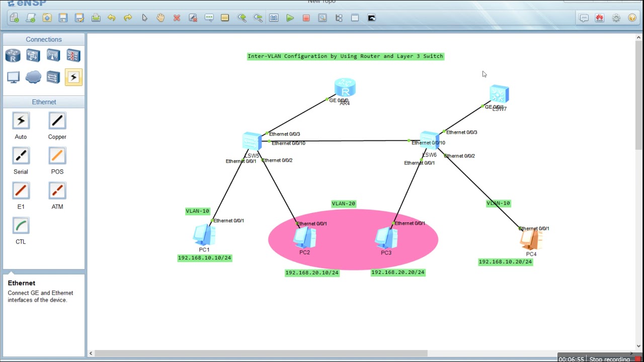Image resolution: width=644 pixels, height=362 pixels.
Task: Click the yellow palette rectangle tool
Action: tap(225, 18)
